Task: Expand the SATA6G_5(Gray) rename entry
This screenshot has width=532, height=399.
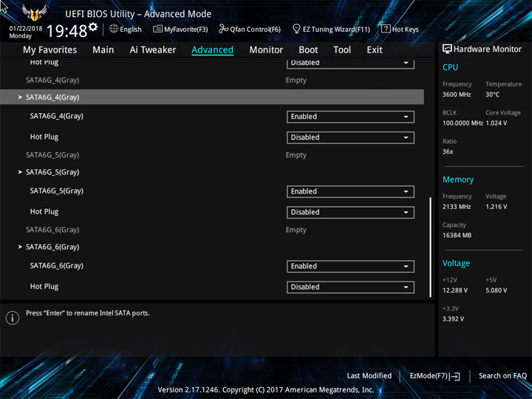Action: [212, 172]
